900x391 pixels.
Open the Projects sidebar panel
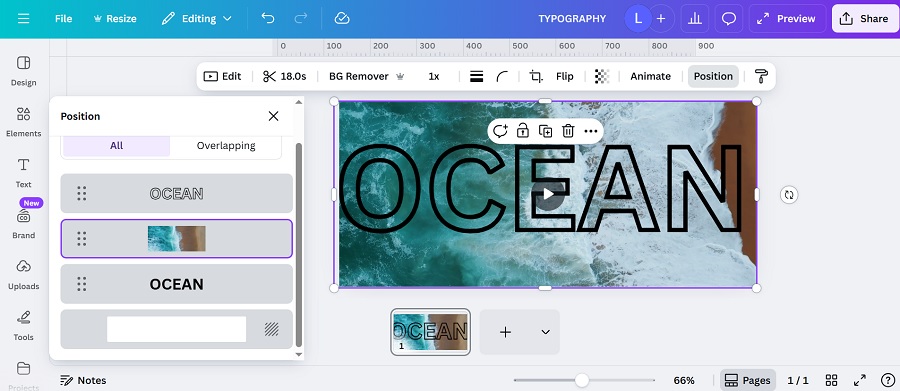[x=24, y=374]
